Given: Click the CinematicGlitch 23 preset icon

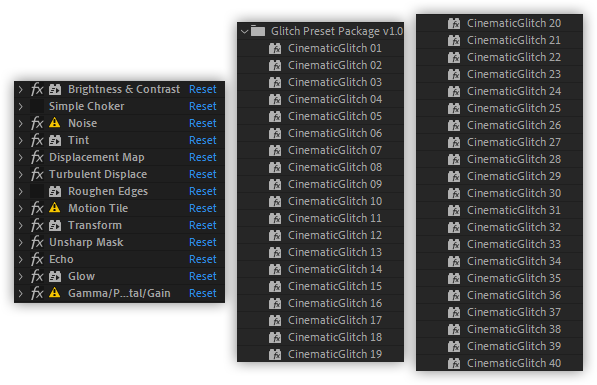Looking at the screenshot, I should click(x=454, y=75).
